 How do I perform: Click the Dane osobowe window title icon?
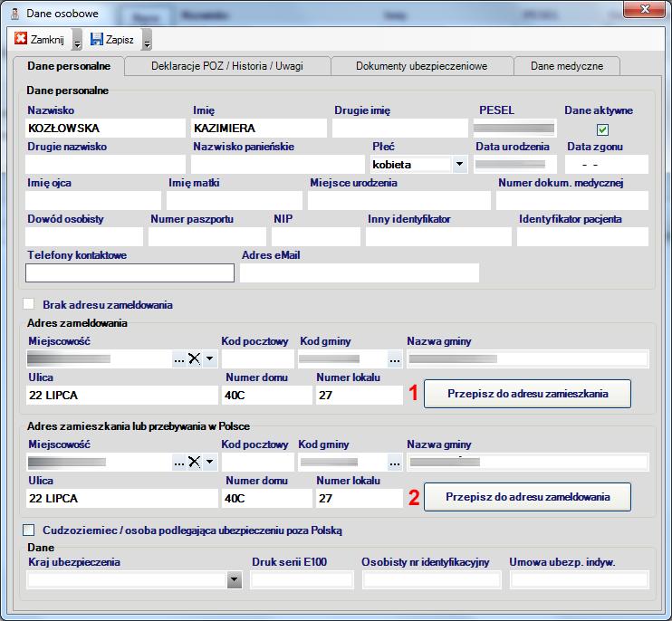(x=15, y=14)
